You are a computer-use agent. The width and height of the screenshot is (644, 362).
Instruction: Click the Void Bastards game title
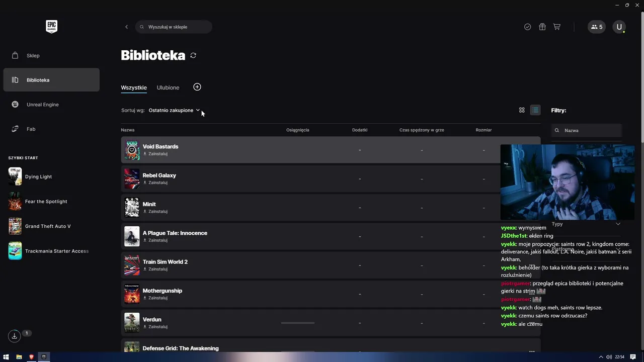click(x=160, y=146)
